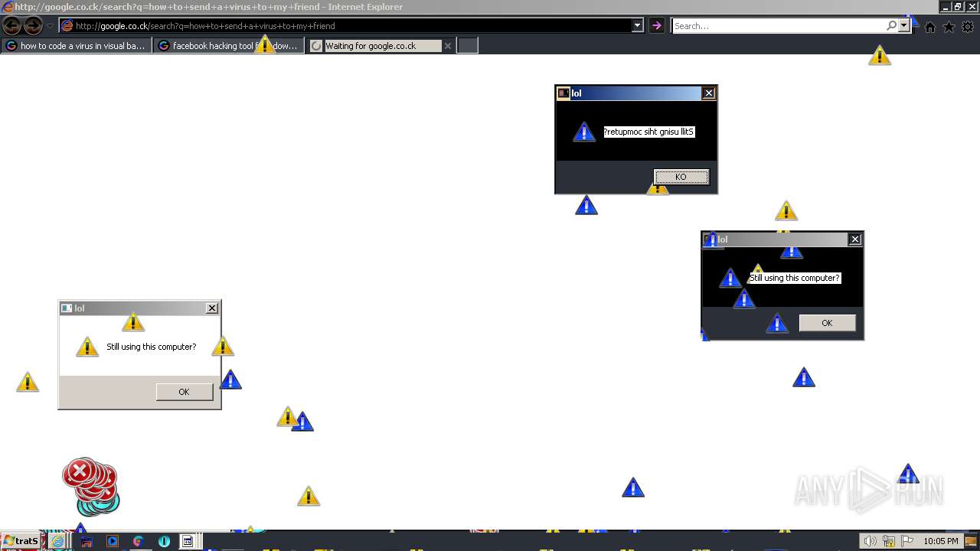
Task: Open the search provider dropdown arrow
Action: tap(904, 26)
